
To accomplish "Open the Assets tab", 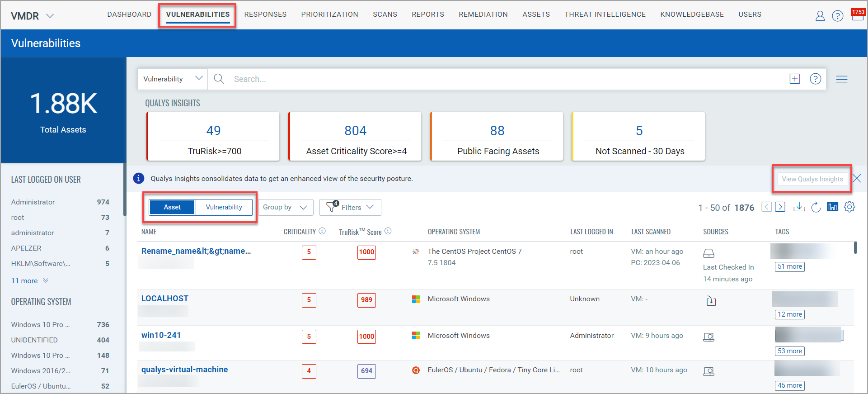I will tap(536, 14).
